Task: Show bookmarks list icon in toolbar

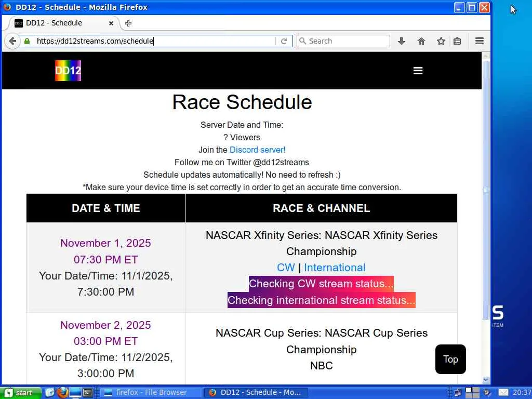Action: [457, 41]
